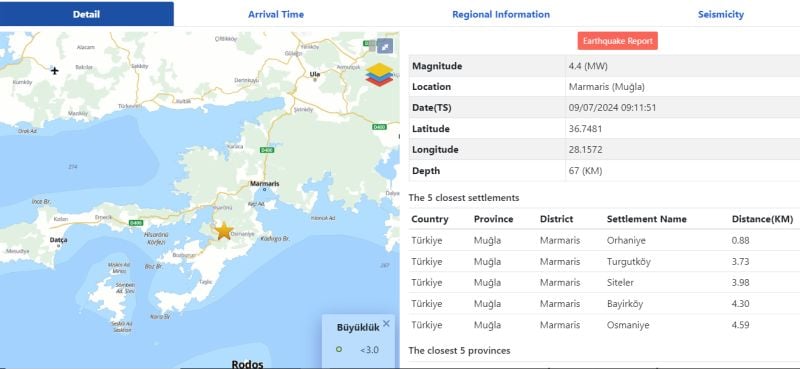Viewport: 800px width, 369px height.
Task: Click the airplane airport icon on map
Action: (55, 70)
